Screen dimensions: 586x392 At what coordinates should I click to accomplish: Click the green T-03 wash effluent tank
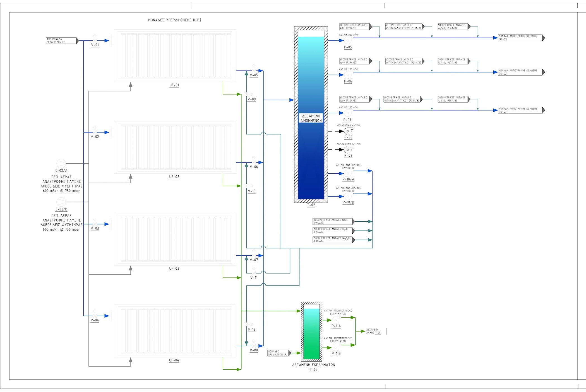[x=311, y=333]
